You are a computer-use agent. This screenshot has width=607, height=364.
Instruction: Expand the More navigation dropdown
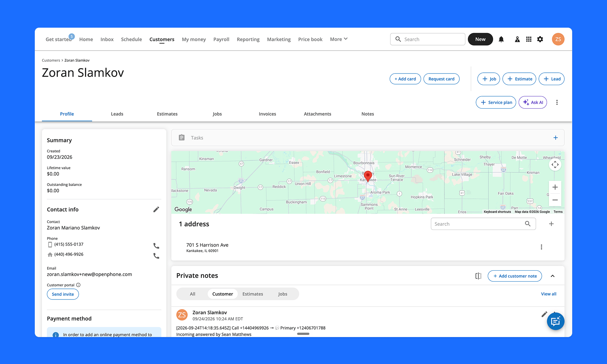(339, 39)
